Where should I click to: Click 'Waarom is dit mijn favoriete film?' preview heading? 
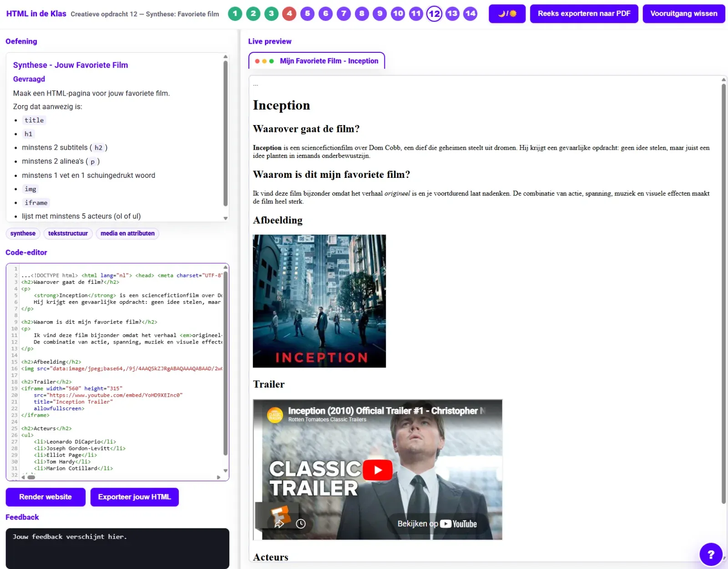332,175
